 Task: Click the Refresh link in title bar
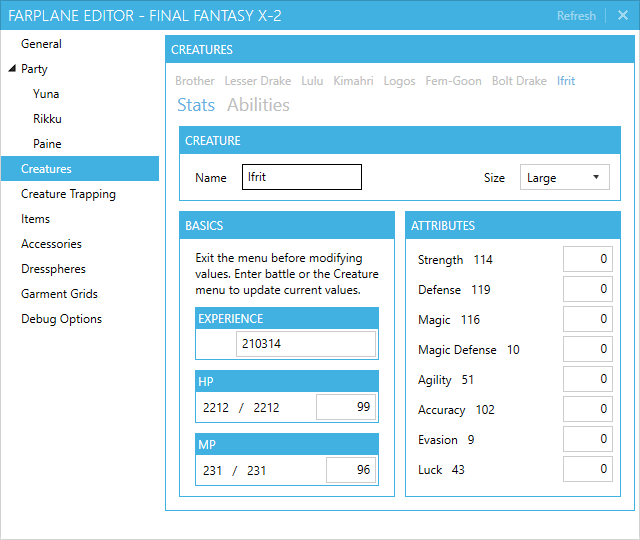point(576,16)
